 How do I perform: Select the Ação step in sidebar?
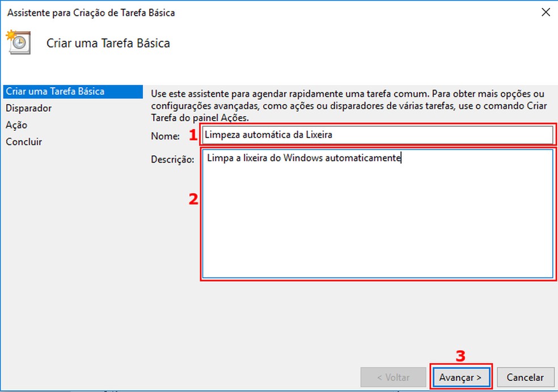click(x=16, y=125)
